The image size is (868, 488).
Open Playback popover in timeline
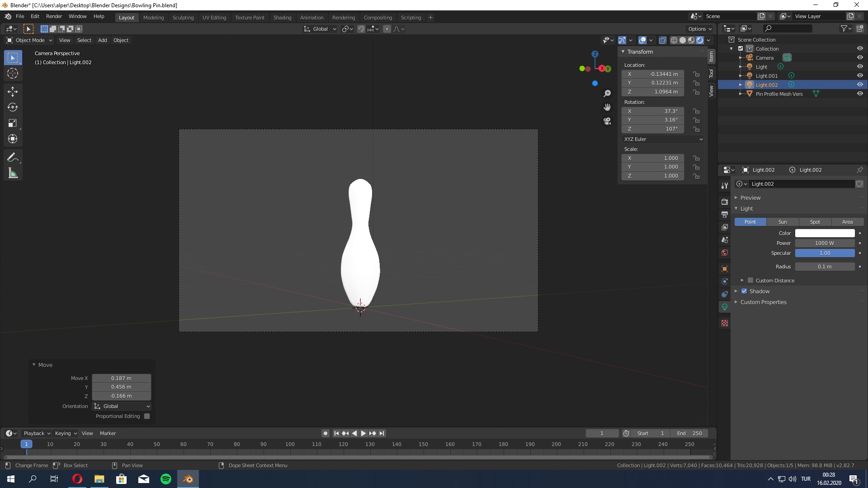click(37, 433)
